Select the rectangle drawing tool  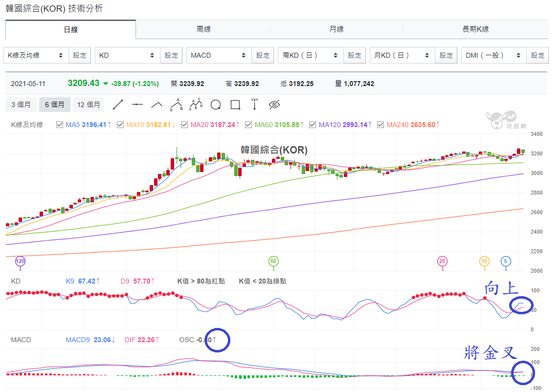click(235, 105)
